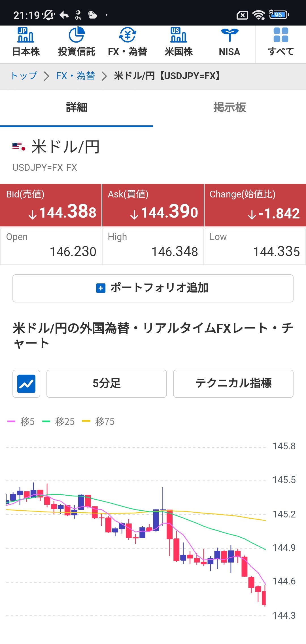Switch to the 掲示板 tab
The width and height of the screenshot is (306, 644).
[x=229, y=108]
